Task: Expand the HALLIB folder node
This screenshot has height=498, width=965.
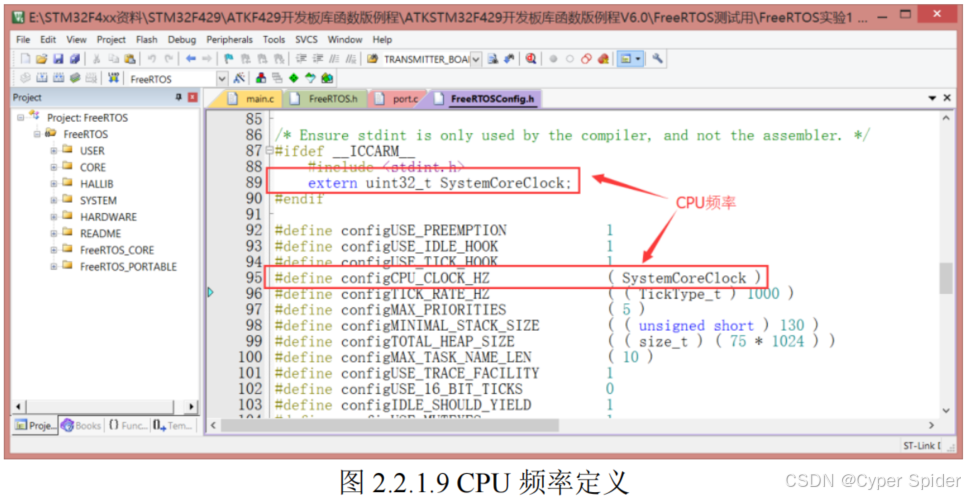Action: (x=54, y=183)
